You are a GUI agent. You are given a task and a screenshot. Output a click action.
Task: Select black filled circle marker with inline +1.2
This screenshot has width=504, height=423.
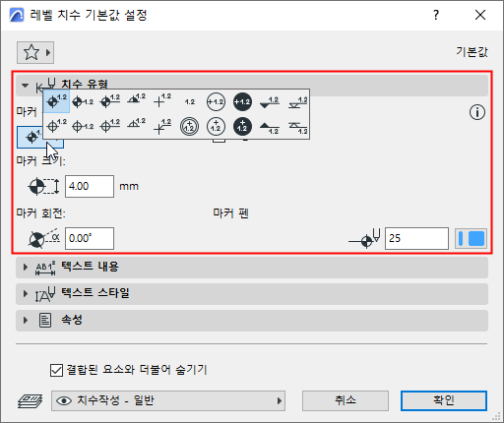coord(242,101)
